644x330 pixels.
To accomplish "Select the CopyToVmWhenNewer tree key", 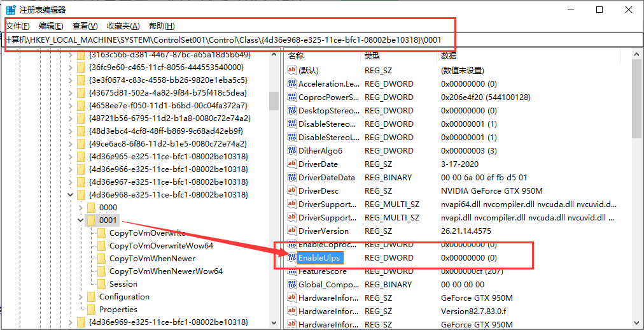I will (152, 259).
